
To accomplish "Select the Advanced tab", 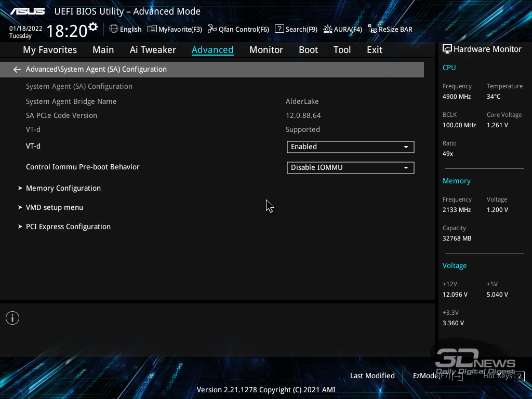I will [212, 50].
